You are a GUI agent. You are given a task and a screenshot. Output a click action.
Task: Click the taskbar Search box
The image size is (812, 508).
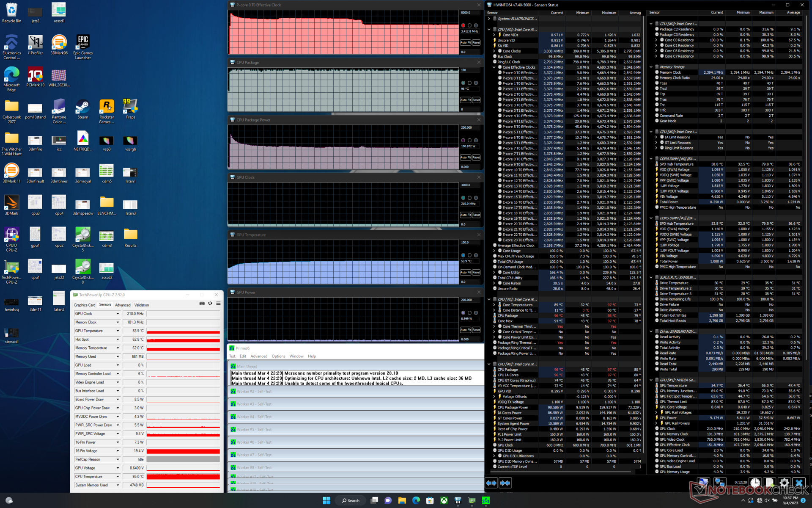pyautogui.click(x=351, y=500)
